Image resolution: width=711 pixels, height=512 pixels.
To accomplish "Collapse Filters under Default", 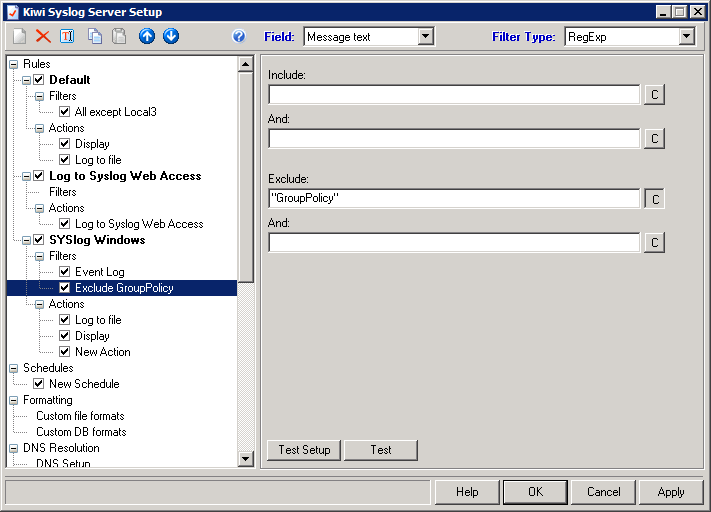I will [39, 96].
